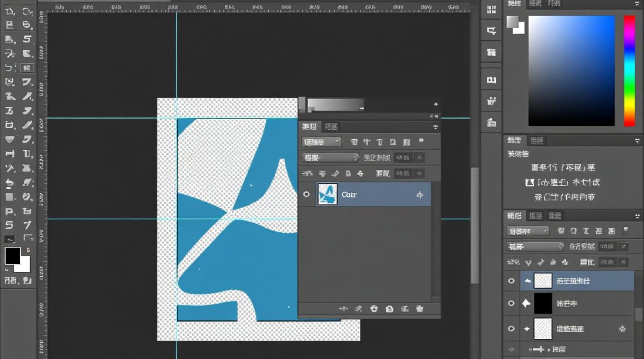Image resolution: width=644 pixels, height=359 pixels.
Task: Select the solid square tool in toolbox
Action: pyautogui.click(x=10, y=197)
